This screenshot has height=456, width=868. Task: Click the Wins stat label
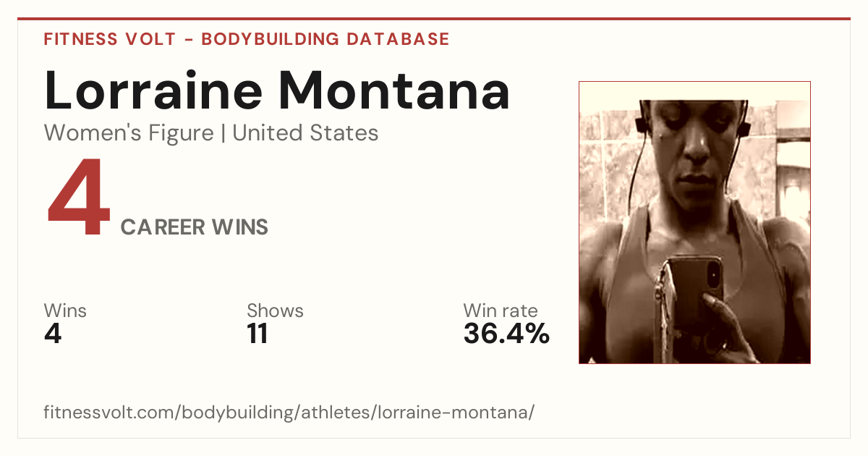[65, 311]
